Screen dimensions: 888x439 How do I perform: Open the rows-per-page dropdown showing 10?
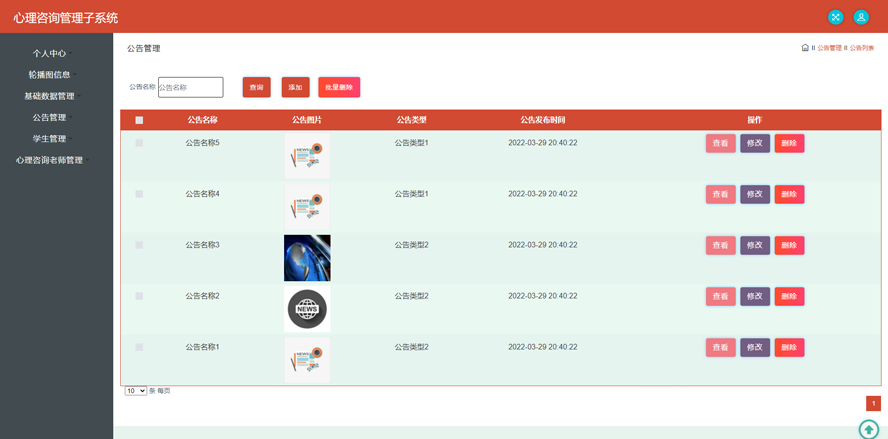pyautogui.click(x=135, y=391)
